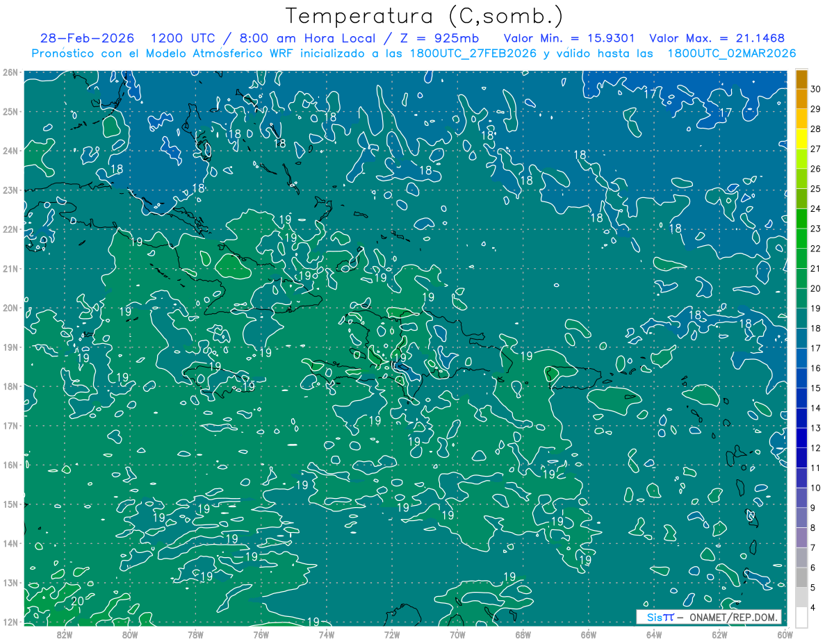Click the "60W" longitude axis label
This screenshot has height=644, width=834.
(785, 634)
